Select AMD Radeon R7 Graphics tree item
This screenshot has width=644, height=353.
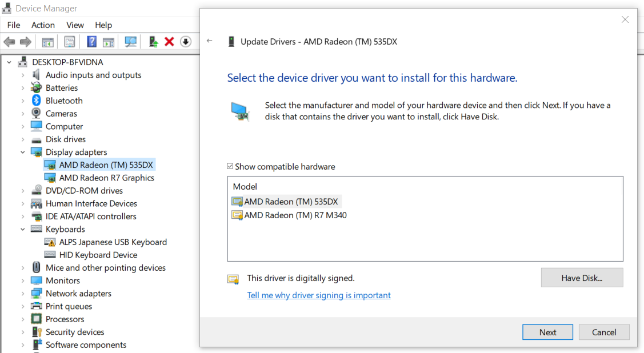coord(107,178)
